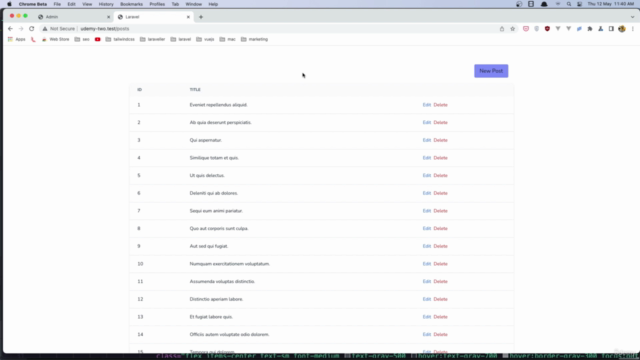Viewport: 640px width, 360px height.
Task: Open the macOS Apple menu
Action: [9, 4]
